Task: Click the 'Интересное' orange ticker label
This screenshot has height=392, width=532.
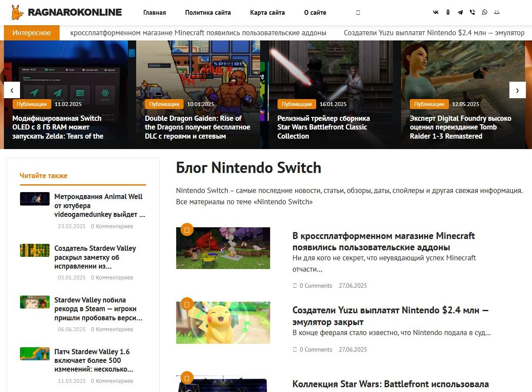Action: click(x=31, y=33)
